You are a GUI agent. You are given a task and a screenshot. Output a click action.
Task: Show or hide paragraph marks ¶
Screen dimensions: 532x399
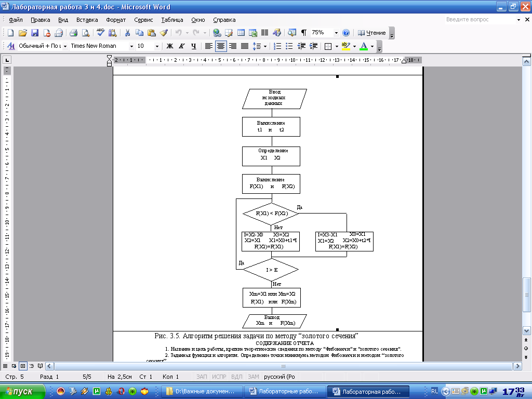coord(303,33)
